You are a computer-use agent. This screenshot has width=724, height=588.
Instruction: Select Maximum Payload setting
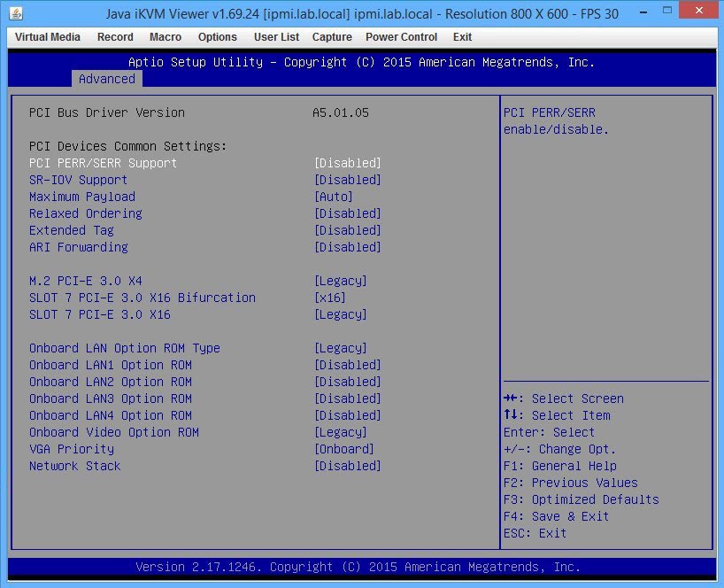(x=82, y=197)
